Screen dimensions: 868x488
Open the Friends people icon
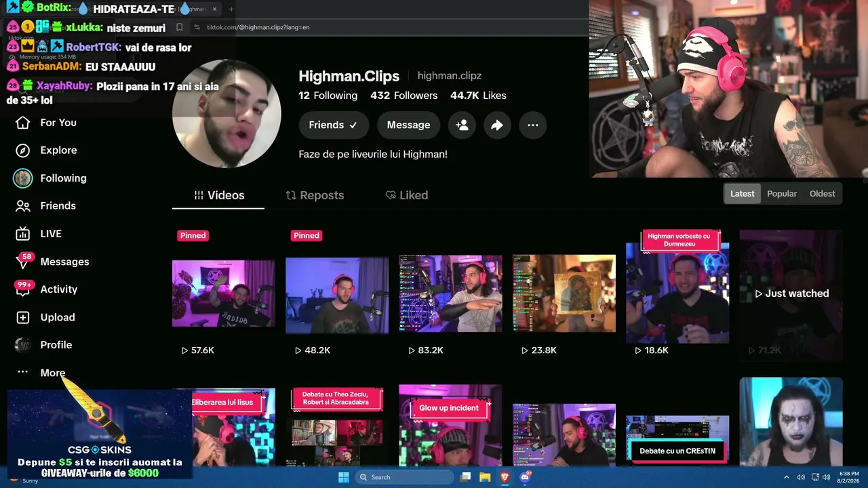pos(23,206)
